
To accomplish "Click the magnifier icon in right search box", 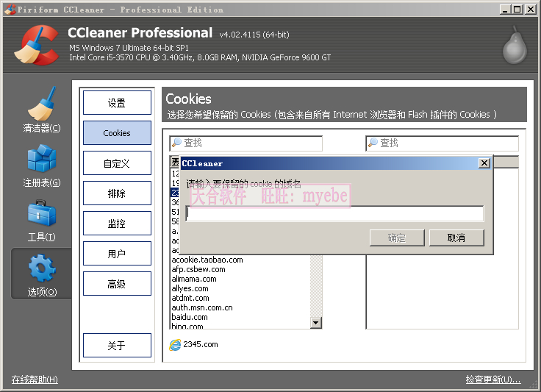I will pos(373,143).
